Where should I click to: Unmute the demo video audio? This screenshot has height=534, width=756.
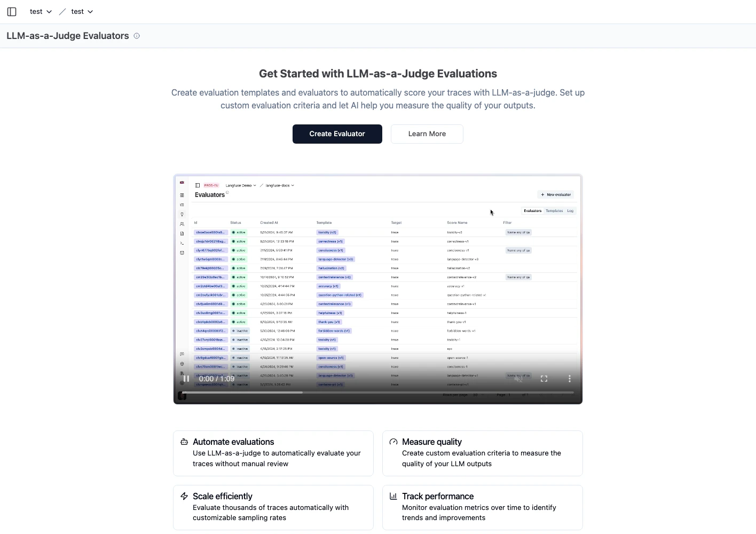[518, 378]
